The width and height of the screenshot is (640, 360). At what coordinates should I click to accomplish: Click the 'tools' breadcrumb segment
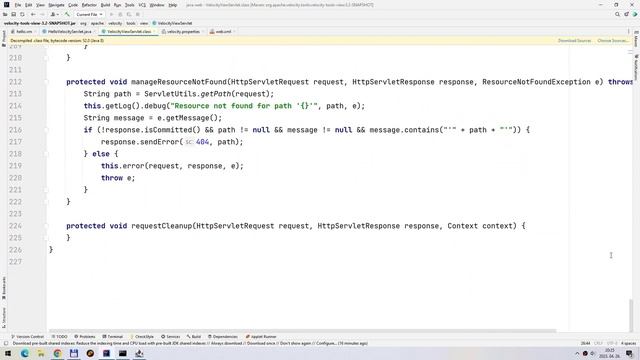coord(131,23)
